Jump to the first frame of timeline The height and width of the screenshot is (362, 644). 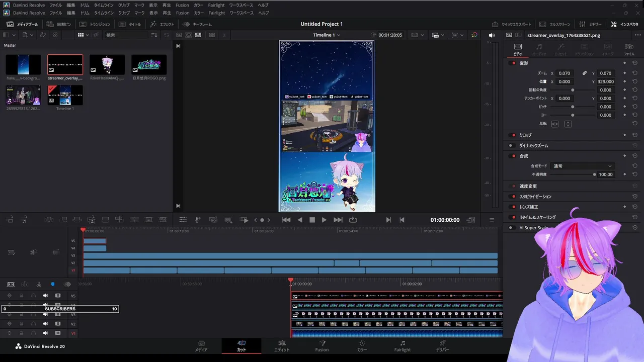point(286,220)
